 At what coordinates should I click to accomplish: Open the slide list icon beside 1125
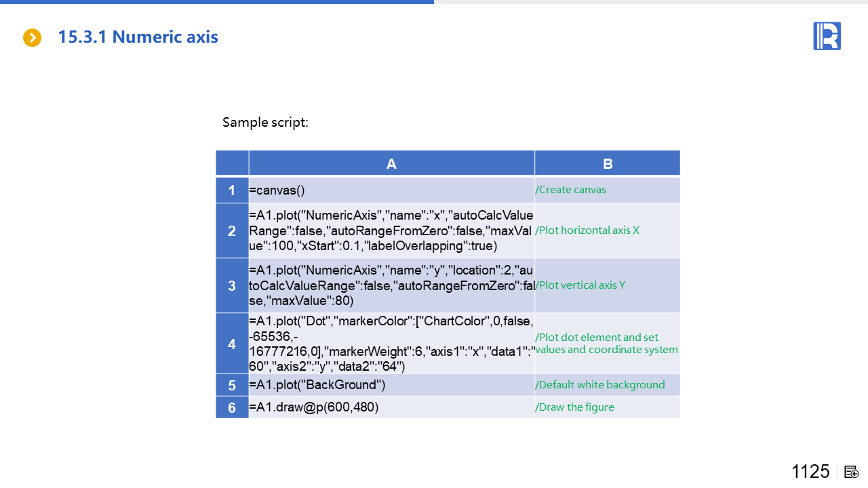852,472
